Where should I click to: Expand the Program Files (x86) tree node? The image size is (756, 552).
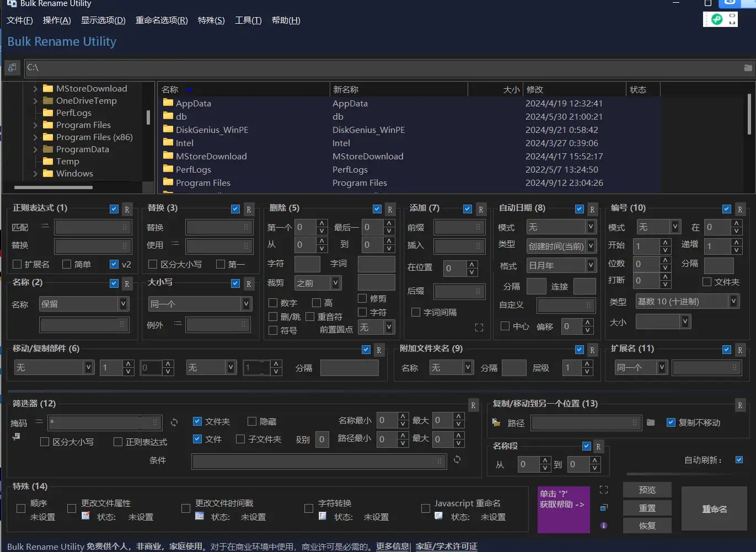click(35, 137)
